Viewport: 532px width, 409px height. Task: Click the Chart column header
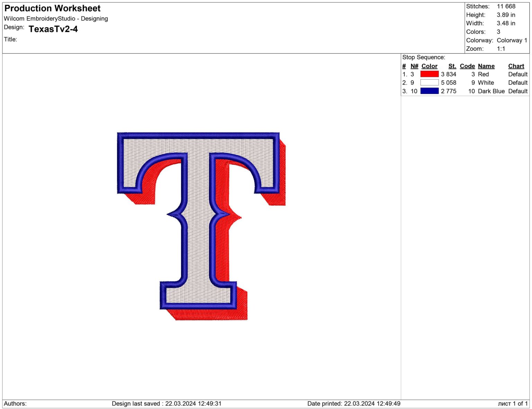(516, 66)
